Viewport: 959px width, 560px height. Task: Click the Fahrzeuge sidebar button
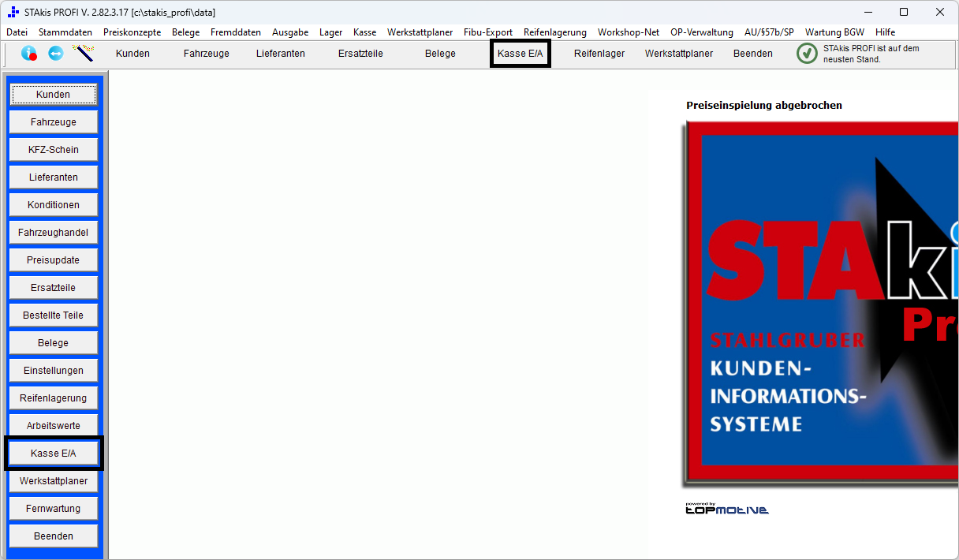tap(54, 122)
